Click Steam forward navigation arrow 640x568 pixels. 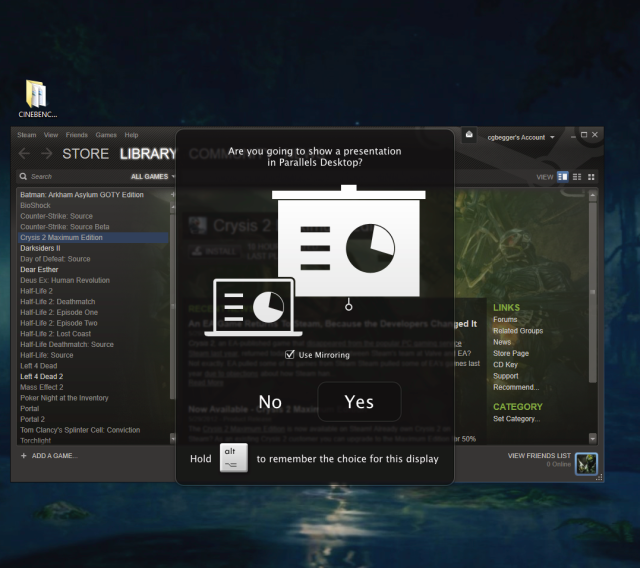[x=47, y=153]
